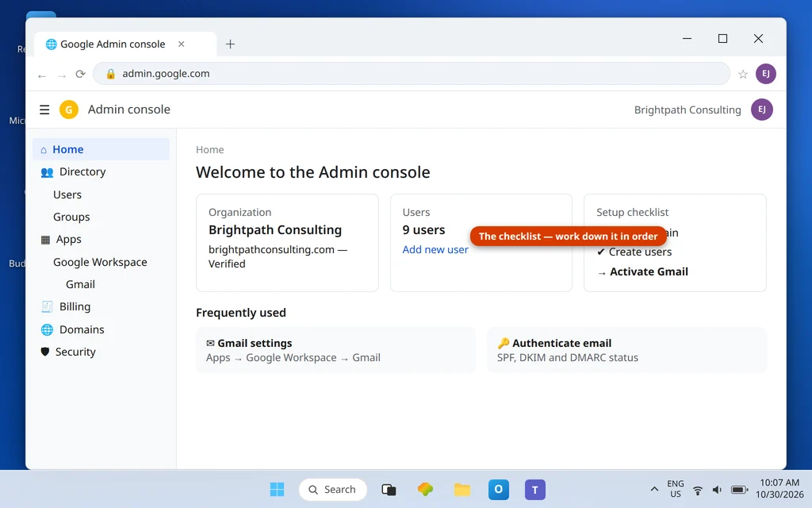812x508 pixels.
Task: Open Google Workspace under Apps
Action: pyautogui.click(x=101, y=262)
